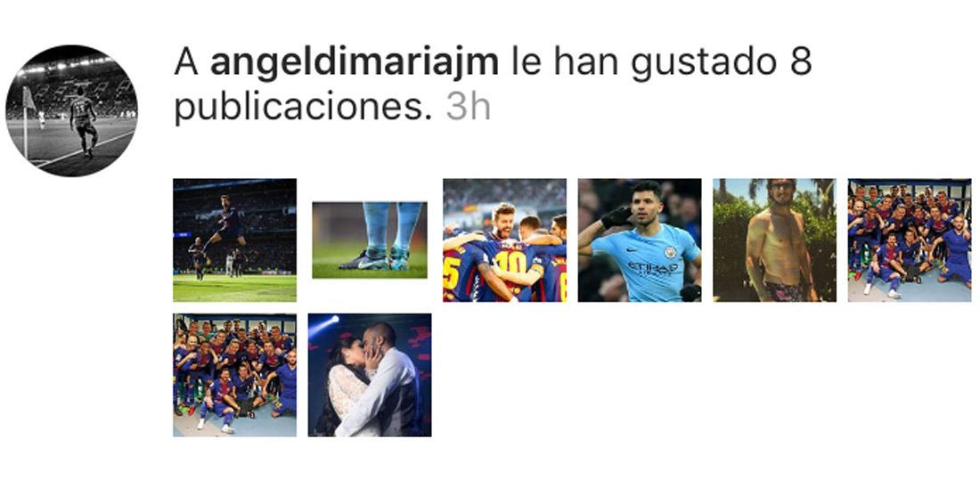Open the Barcelona players hugging photo
The height and width of the screenshot is (496, 980).
(505, 240)
